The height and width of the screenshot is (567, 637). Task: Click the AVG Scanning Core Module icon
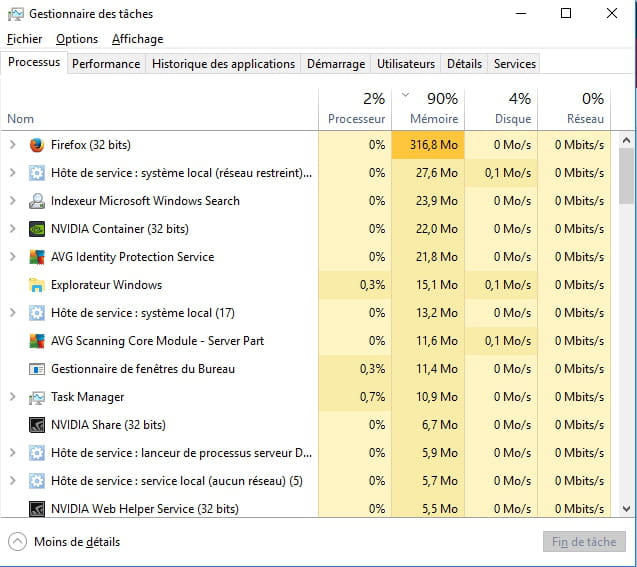tap(37, 341)
